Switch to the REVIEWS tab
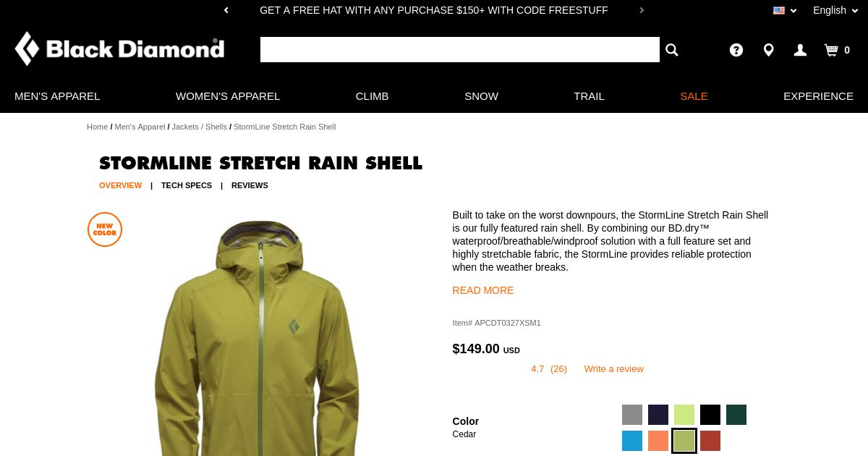 click(250, 185)
